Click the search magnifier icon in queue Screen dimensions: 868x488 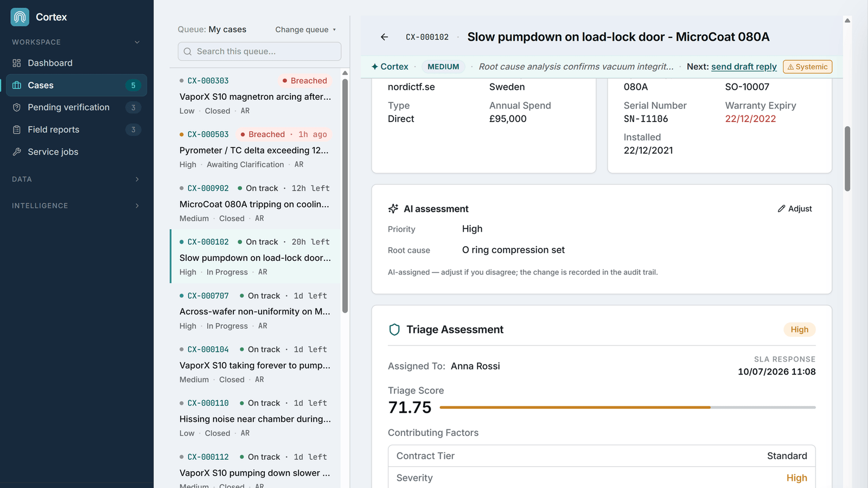(x=188, y=52)
